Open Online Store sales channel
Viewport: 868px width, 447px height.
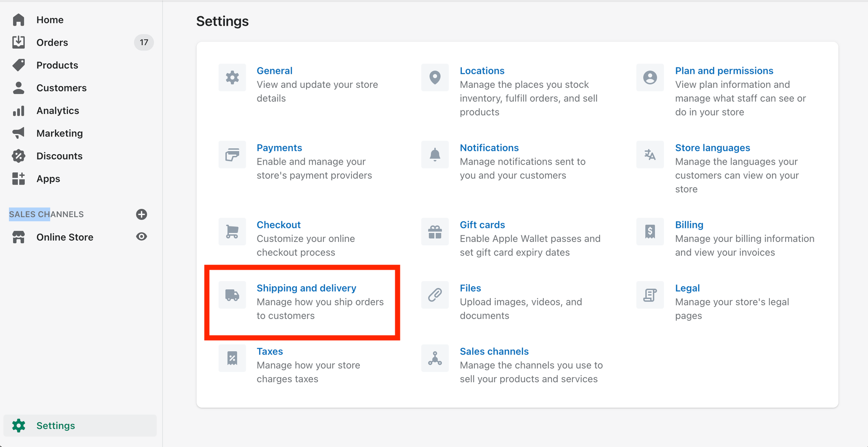(x=65, y=237)
